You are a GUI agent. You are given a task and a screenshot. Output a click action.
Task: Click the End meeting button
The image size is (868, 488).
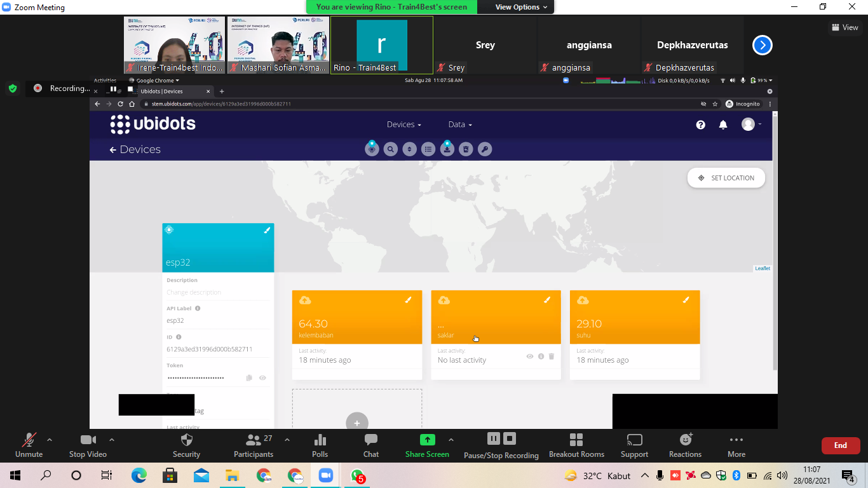coord(841,445)
